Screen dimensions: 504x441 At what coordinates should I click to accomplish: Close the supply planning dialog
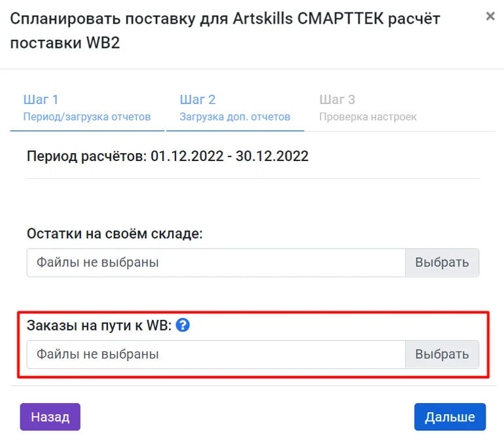tap(490, 16)
